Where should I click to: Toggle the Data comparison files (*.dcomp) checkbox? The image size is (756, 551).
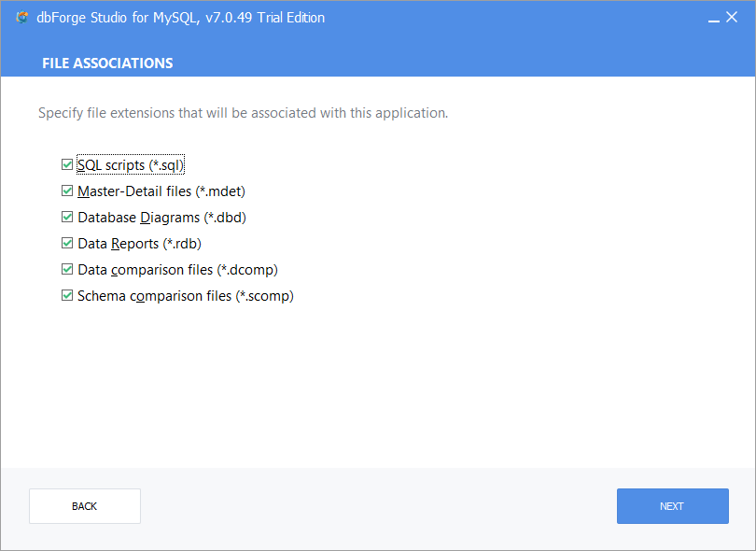point(67,269)
